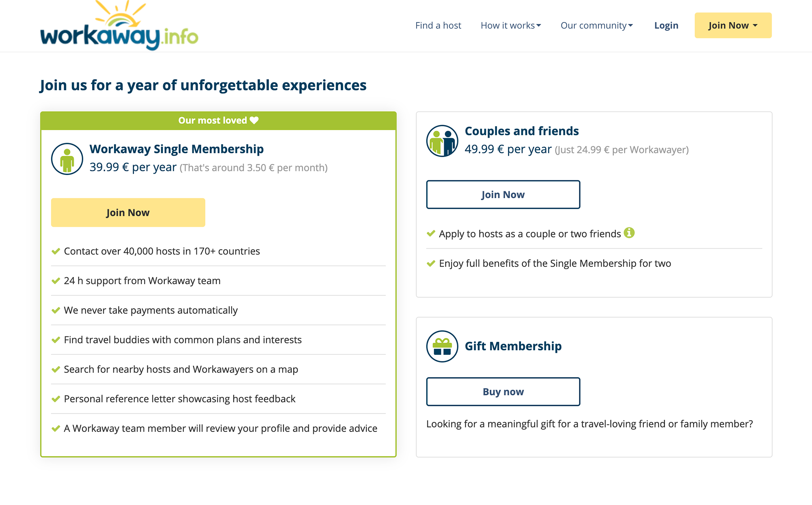Click Join Now for Single Membership
The image size is (812, 505).
pyautogui.click(x=127, y=212)
